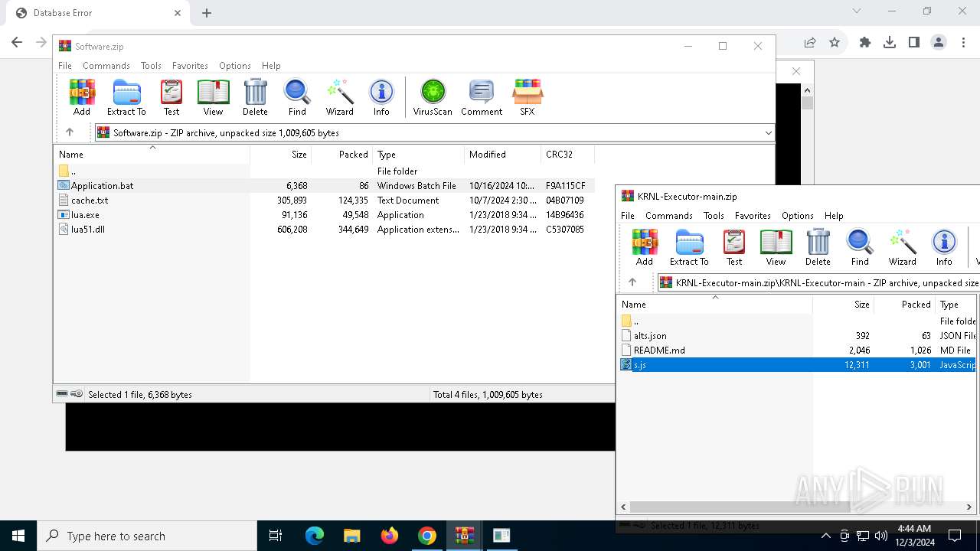Select lua51.dll file row
980x551 pixels.
324,230
